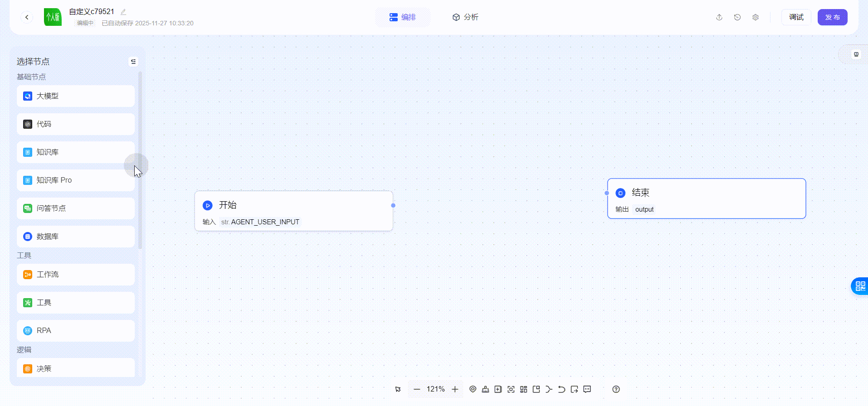
Task: Collapse the 选择节点 node panel
Action: [x=133, y=62]
